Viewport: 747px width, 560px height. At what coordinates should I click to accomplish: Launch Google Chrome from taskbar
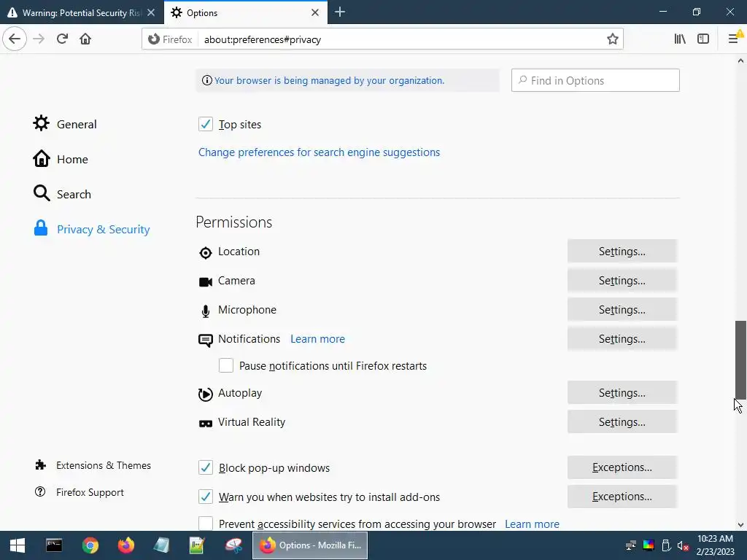pos(90,545)
